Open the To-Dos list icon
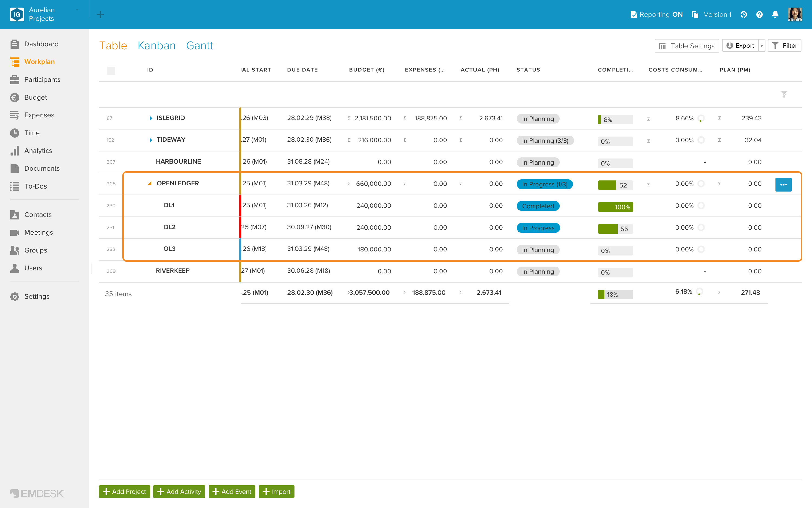The image size is (812, 508). pyautogui.click(x=14, y=186)
